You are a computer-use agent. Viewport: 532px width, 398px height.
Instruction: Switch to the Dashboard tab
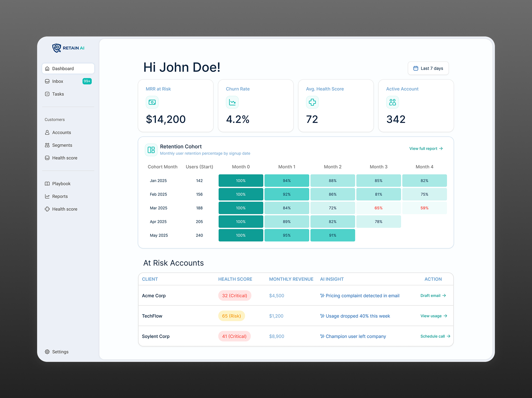tap(63, 68)
